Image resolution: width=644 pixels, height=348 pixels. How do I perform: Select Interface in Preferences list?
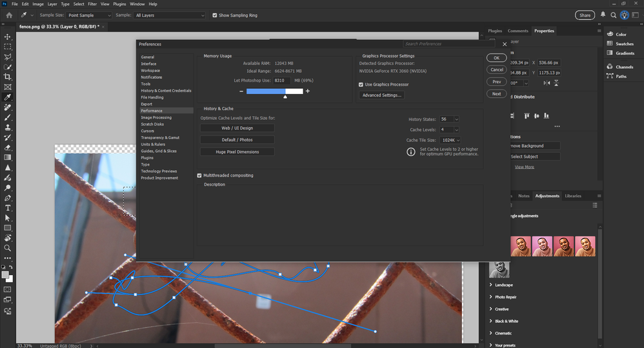click(x=148, y=64)
